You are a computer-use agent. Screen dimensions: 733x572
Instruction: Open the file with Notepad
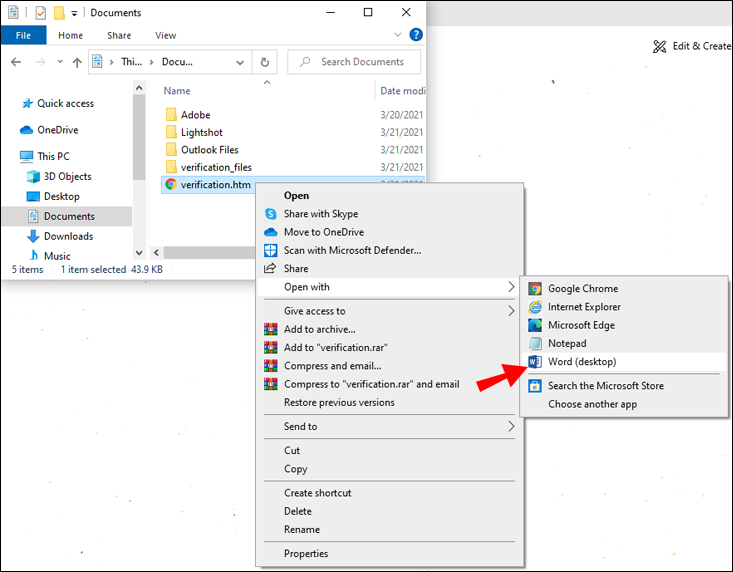624,343
